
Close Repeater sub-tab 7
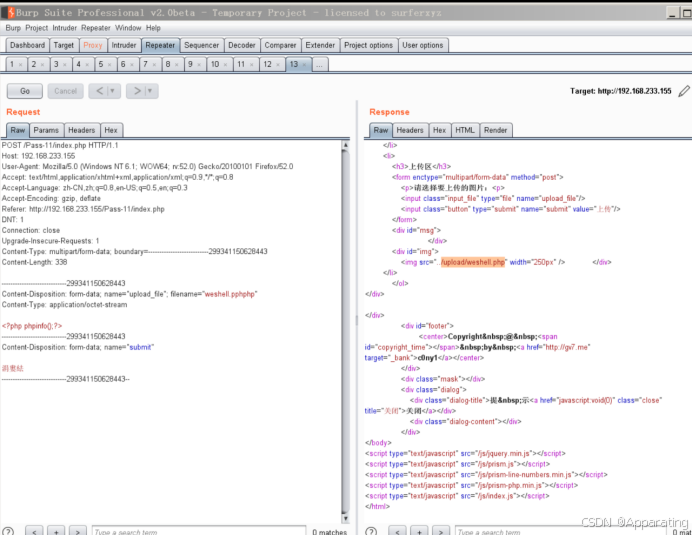[x=154, y=65]
